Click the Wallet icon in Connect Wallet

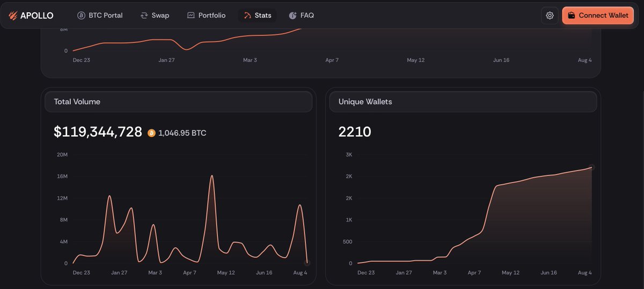point(572,16)
